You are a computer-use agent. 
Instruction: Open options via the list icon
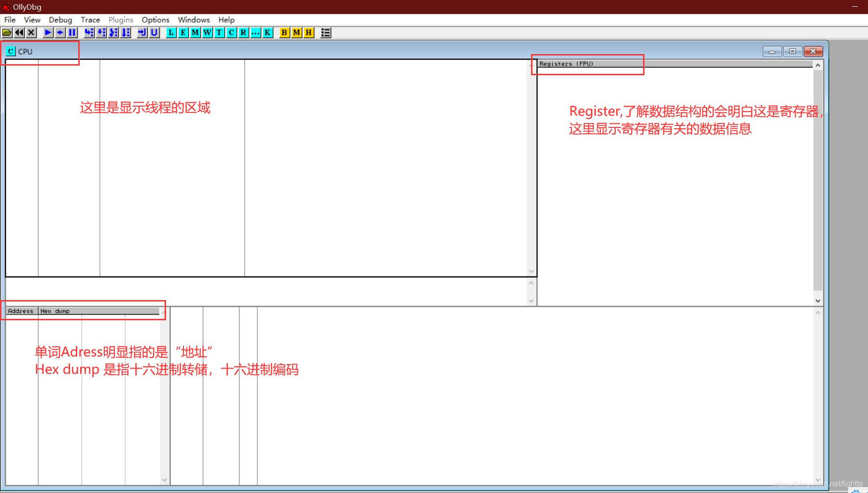pos(326,33)
